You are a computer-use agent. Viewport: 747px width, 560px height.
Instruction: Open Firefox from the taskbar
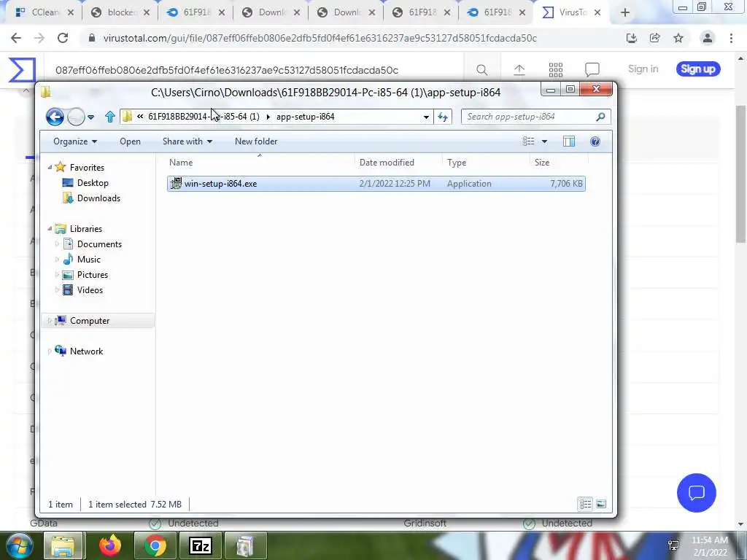(x=110, y=545)
